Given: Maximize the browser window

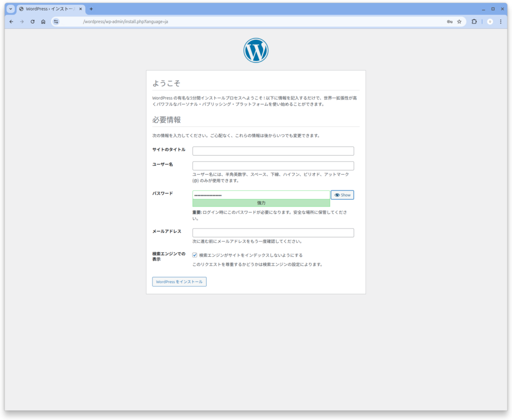Looking at the screenshot, I should [x=492, y=9].
